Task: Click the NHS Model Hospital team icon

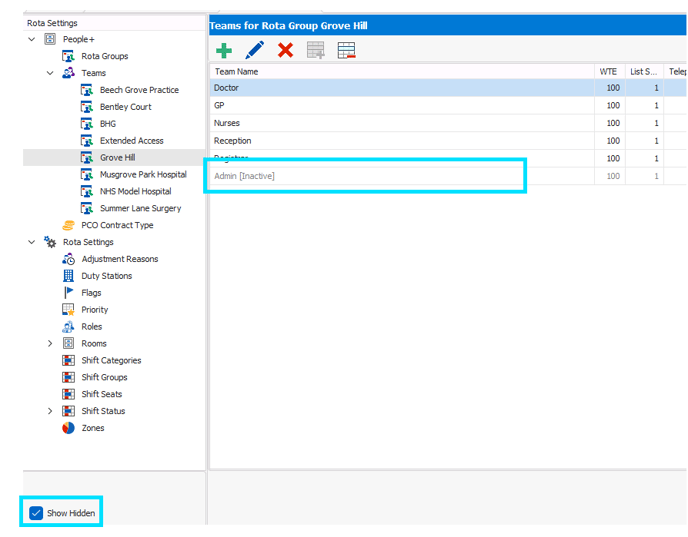Action: (86, 191)
